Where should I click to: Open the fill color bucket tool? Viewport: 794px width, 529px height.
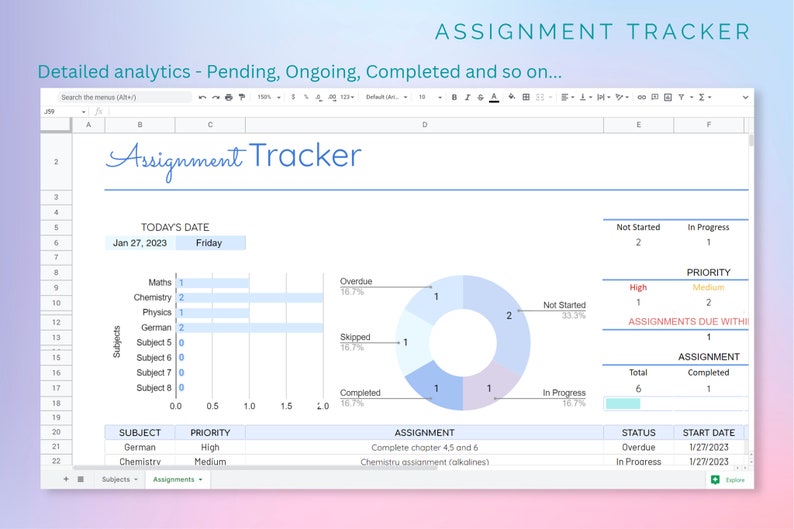click(x=512, y=97)
